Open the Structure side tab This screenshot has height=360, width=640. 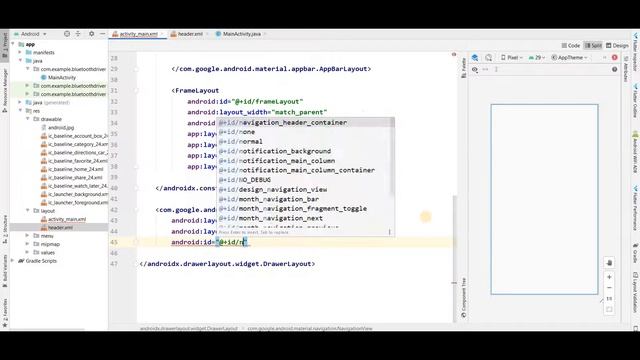coord(5,229)
